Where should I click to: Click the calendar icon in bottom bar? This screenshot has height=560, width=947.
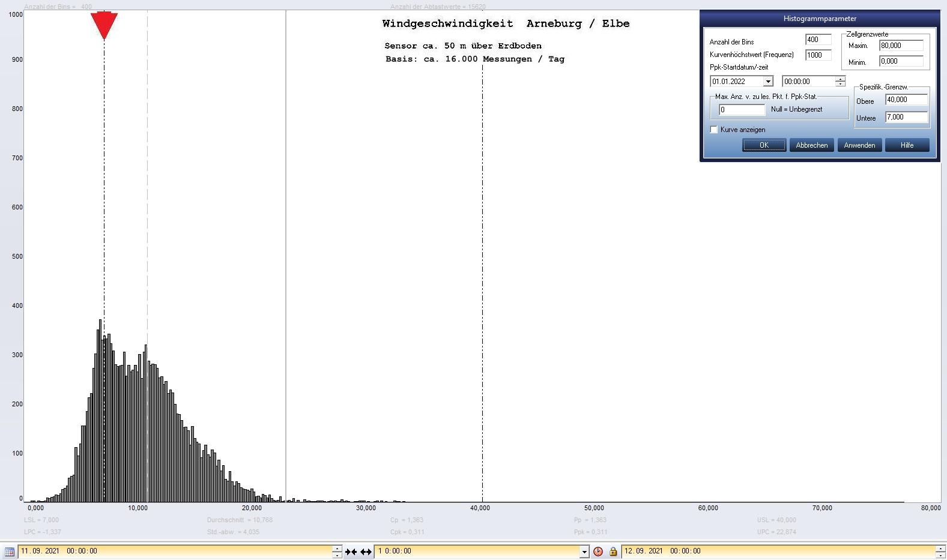click(10, 552)
